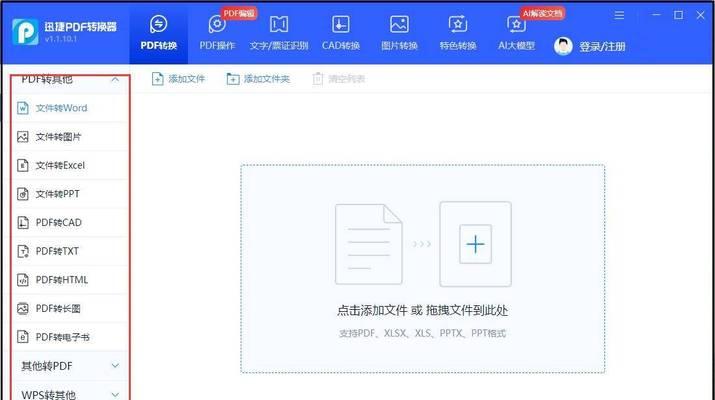Screen dimensions: 715x400
Task: Open the 图片转换 tab
Action: [x=399, y=33]
